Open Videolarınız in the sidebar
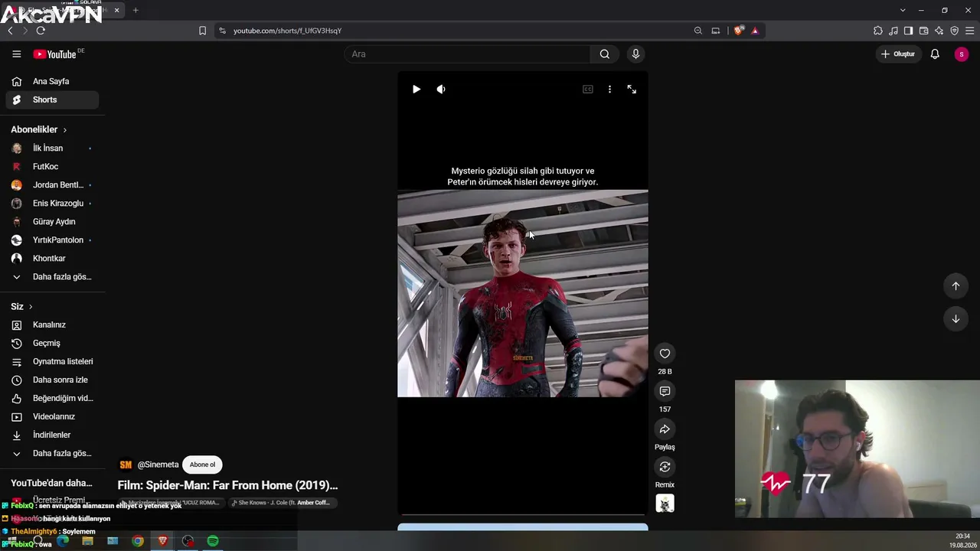980x551 pixels. coord(52,417)
